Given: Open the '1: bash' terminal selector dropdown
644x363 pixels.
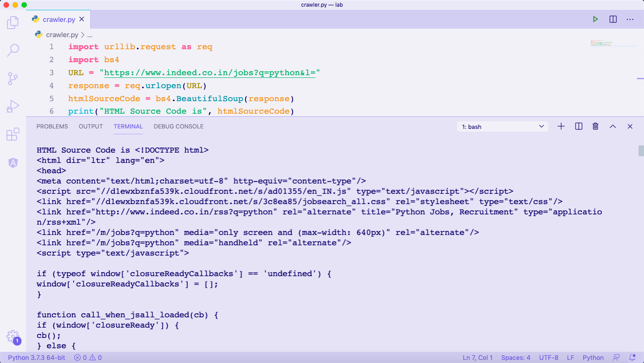Looking at the screenshot, I should 503,127.
